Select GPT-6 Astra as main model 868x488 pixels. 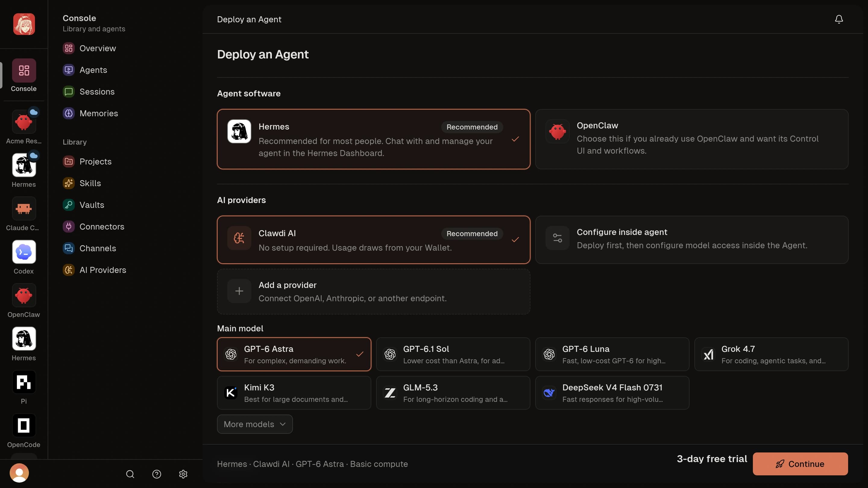(294, 354)
